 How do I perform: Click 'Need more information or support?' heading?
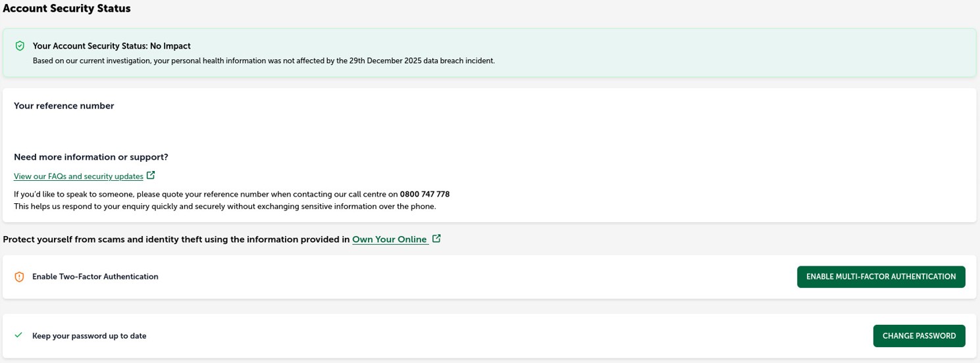click(x=91, y=157)
